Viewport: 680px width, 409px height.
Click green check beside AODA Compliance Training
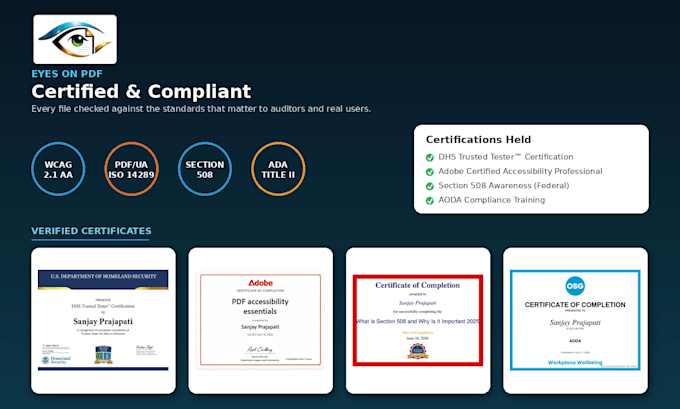(x=430, y=200)
